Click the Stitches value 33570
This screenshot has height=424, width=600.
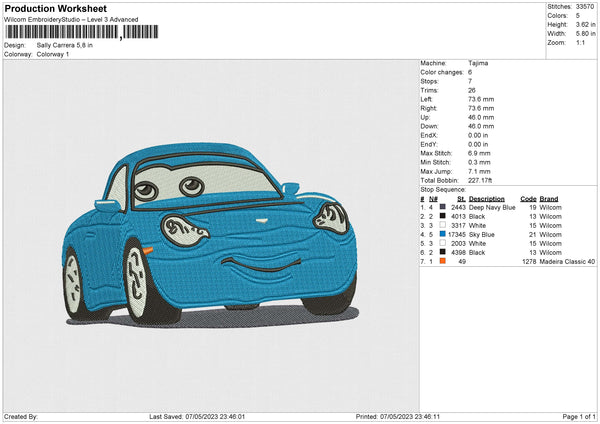pos(585,7)
